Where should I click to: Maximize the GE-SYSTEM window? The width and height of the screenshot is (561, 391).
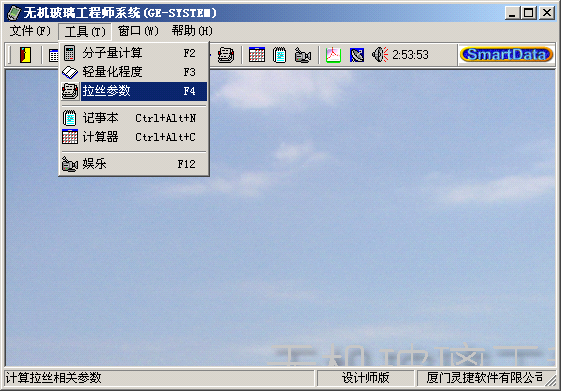tap(528, 13)
